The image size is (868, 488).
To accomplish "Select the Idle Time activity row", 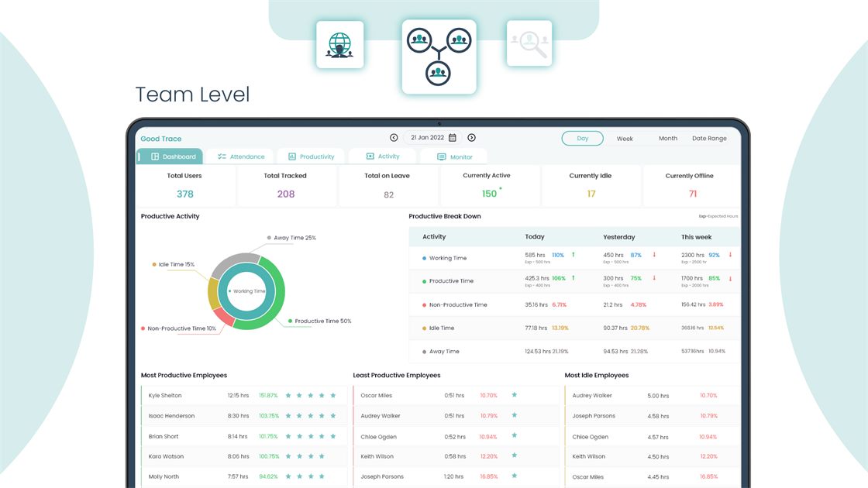I will (574, 328).
